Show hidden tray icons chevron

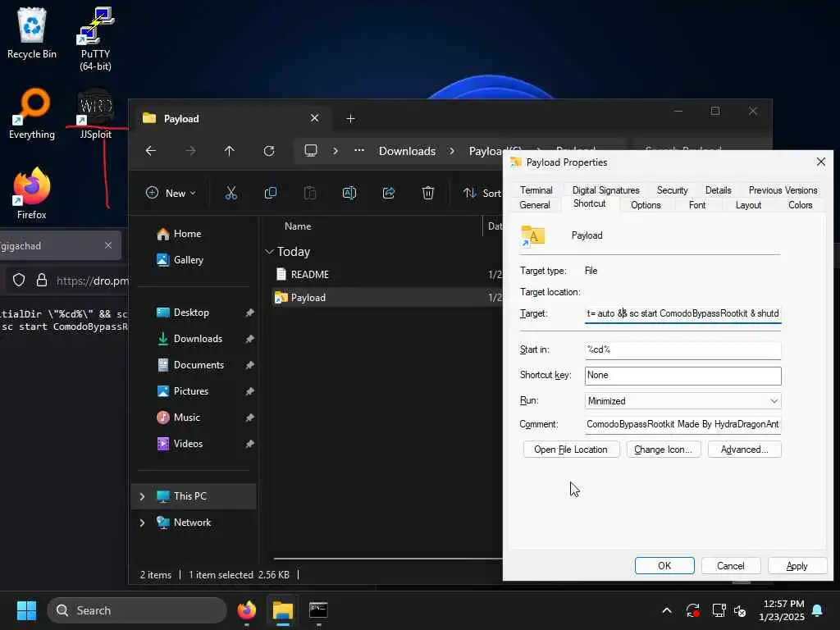click(x=667, y=610)
